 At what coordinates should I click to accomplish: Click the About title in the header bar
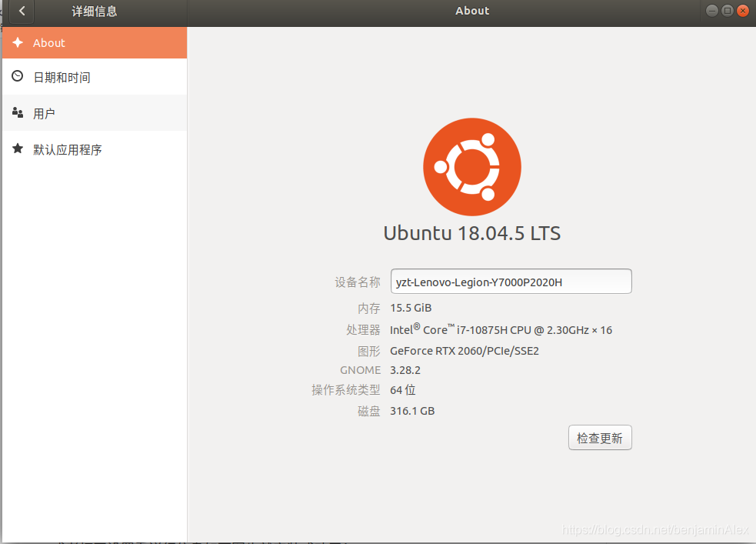click(472, 11)
